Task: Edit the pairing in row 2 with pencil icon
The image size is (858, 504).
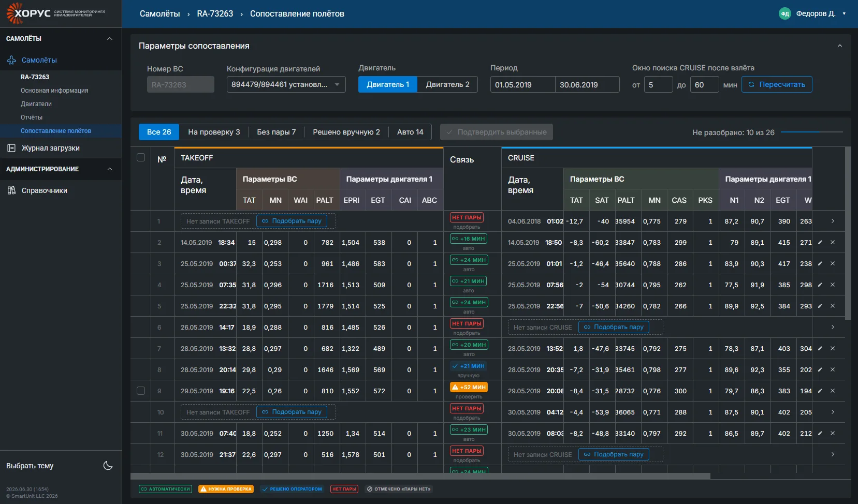Action: (x=820, y=242)
